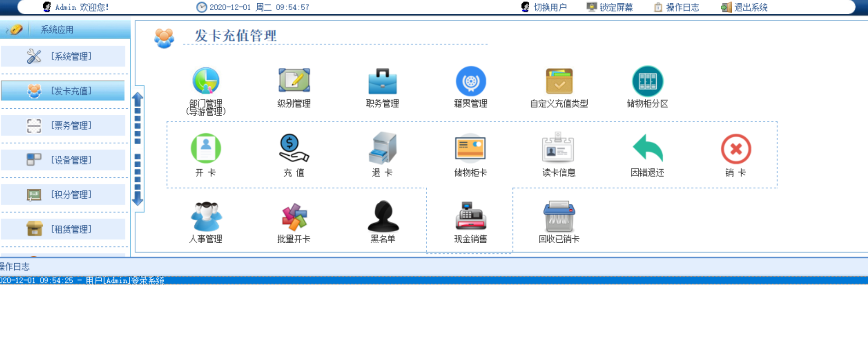Open 级别管理 level management icon
This screenshot has width=868, height=352.
coord(294,81)
